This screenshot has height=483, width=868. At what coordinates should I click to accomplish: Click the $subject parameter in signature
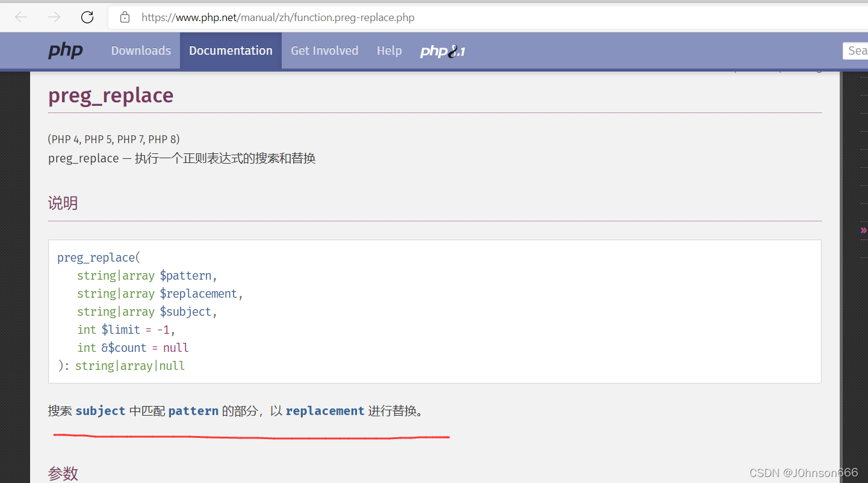click(x=185, y=312)
